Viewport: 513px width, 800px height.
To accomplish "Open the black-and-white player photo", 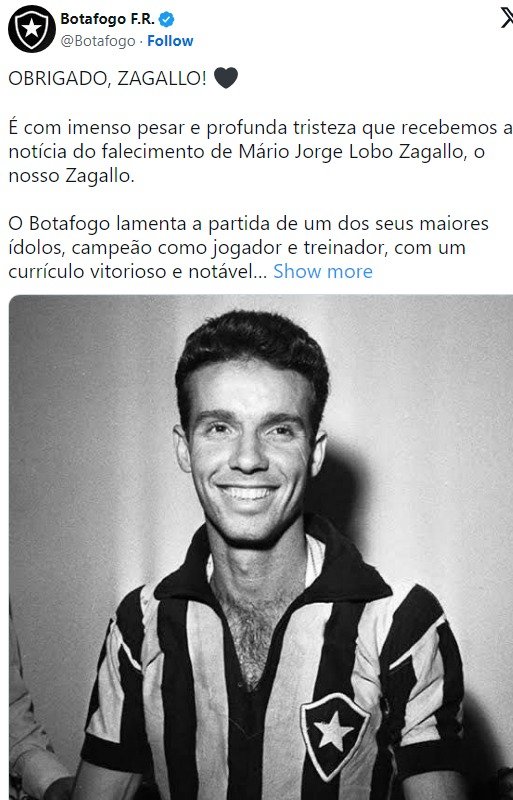I will pyautogui.click(x=261, y=547).
